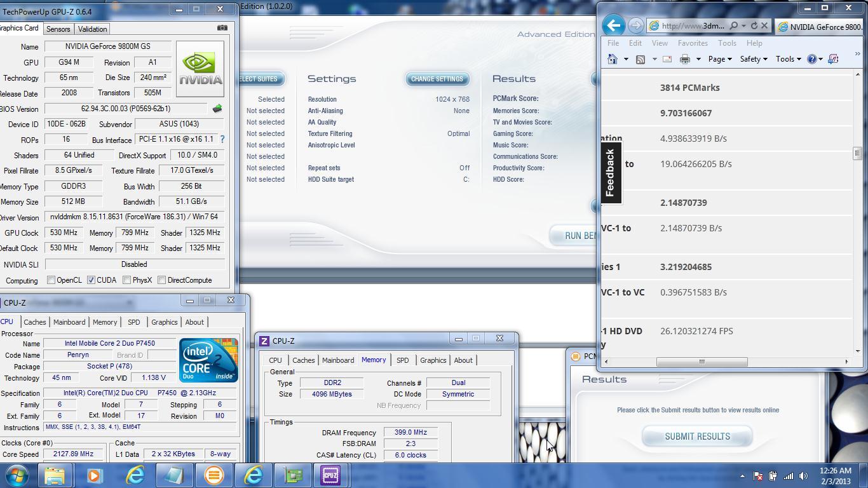Click the URL field in Internet Explorer
868x488 pixels.
[x=693, y=26]
